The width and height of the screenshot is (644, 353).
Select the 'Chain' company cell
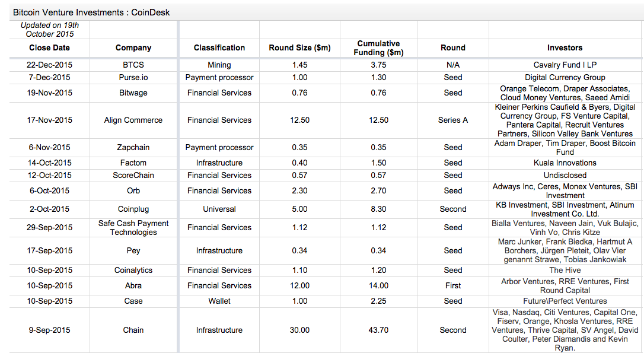133,330
